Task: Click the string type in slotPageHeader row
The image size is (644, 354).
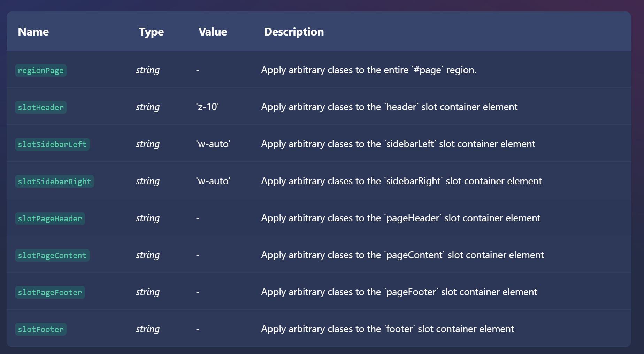Action: click(148, 218)
